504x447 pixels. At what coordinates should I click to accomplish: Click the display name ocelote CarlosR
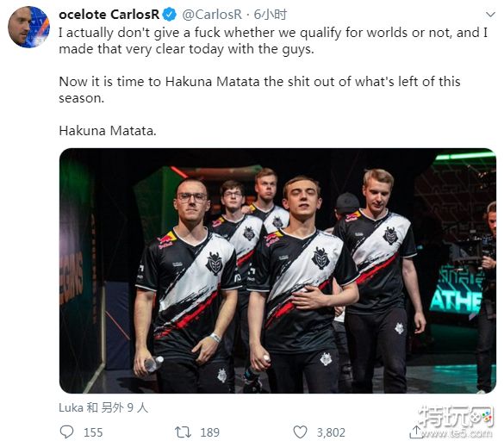point(109,15)
